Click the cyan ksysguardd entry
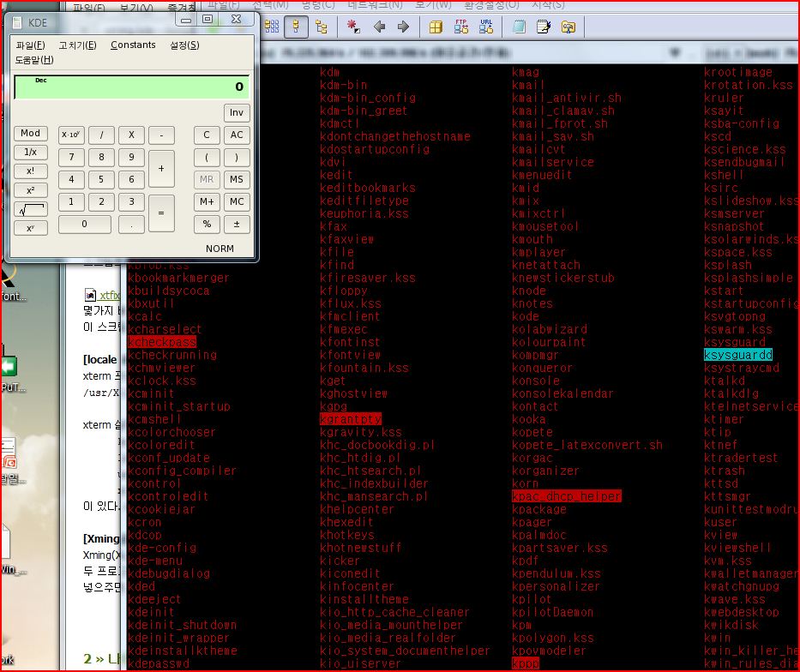This screenshot has height=672, width=800. (x=738, y=355)
